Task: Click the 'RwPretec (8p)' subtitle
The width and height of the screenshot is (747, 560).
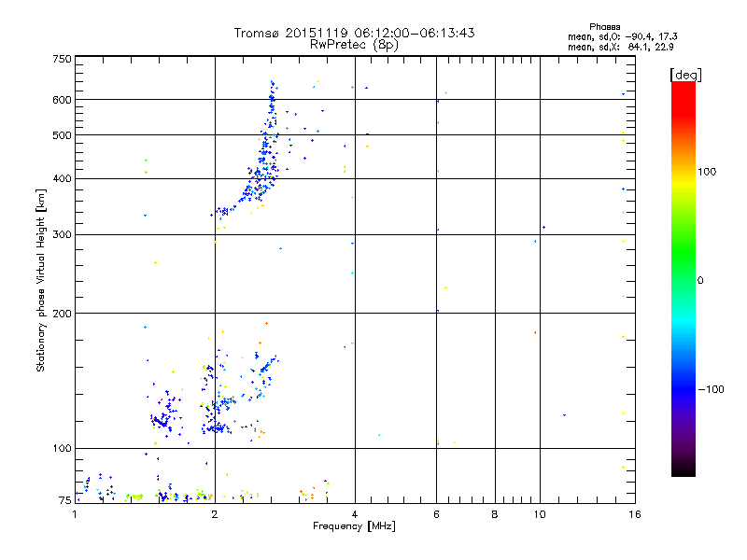Action: 354,45
